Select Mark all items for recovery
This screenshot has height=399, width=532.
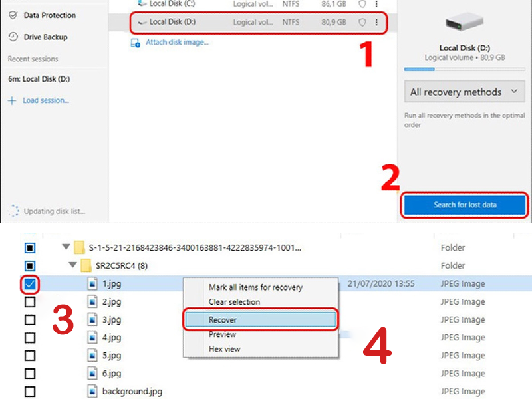click(255, 287)
